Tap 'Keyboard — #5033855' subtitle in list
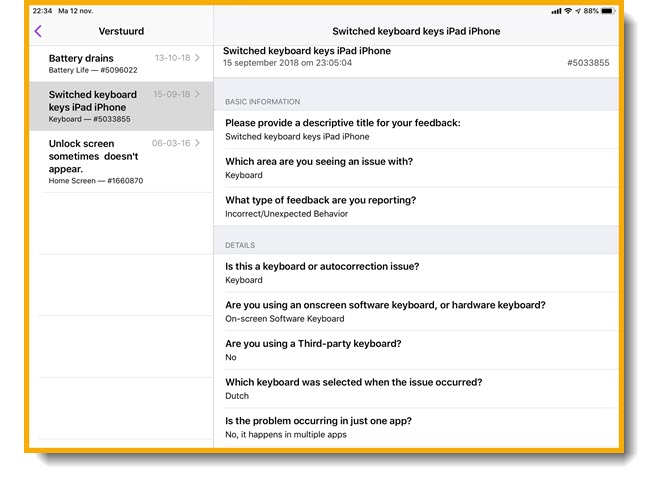This screenshot has height=478, width=649. tap(89, 119)
